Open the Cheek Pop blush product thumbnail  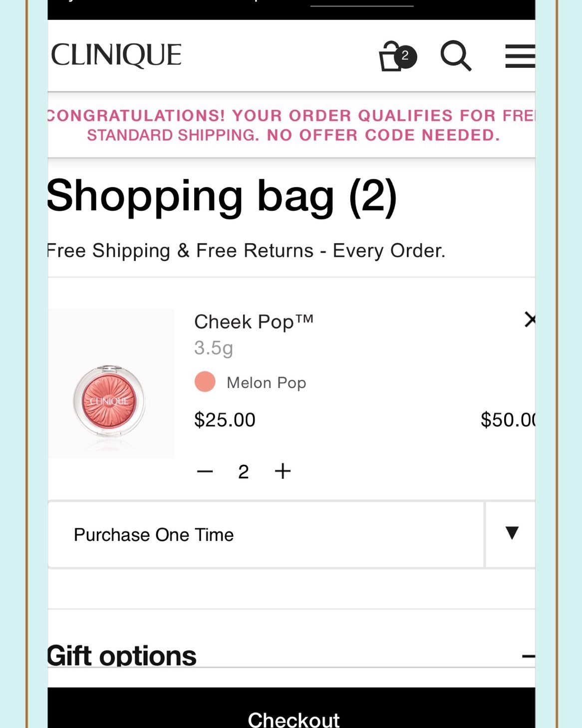(x=111, y=383)
